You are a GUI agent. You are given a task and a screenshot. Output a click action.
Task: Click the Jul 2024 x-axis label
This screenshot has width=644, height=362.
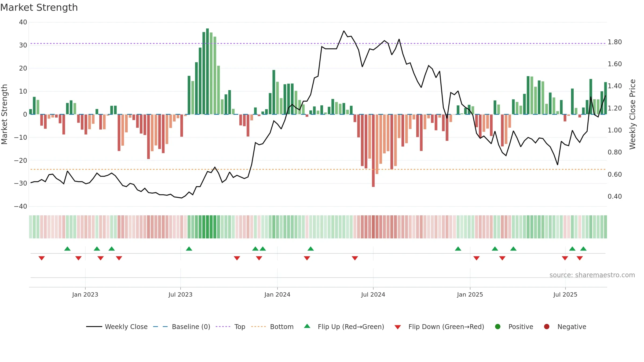click(x=373, y=294)
